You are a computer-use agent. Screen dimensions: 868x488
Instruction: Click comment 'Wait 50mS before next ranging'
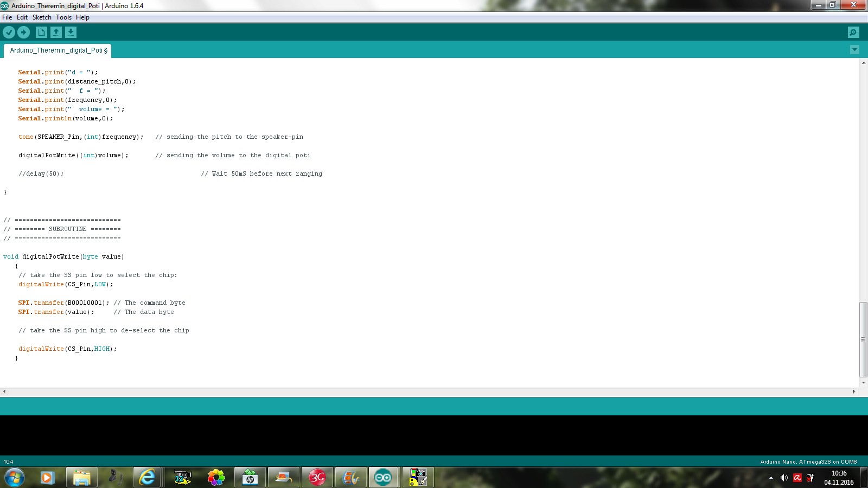tap(267, 174)
